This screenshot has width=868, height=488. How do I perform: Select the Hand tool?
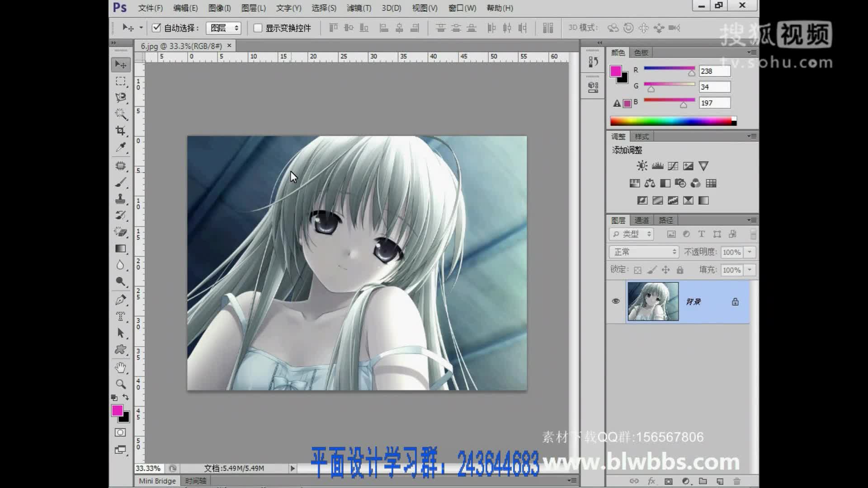click(x=121, y=368)
